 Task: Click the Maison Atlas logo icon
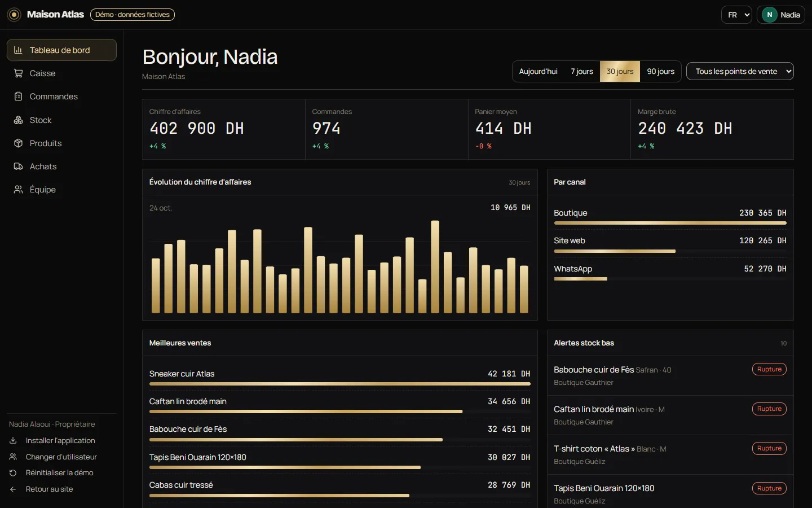(14, 15)
